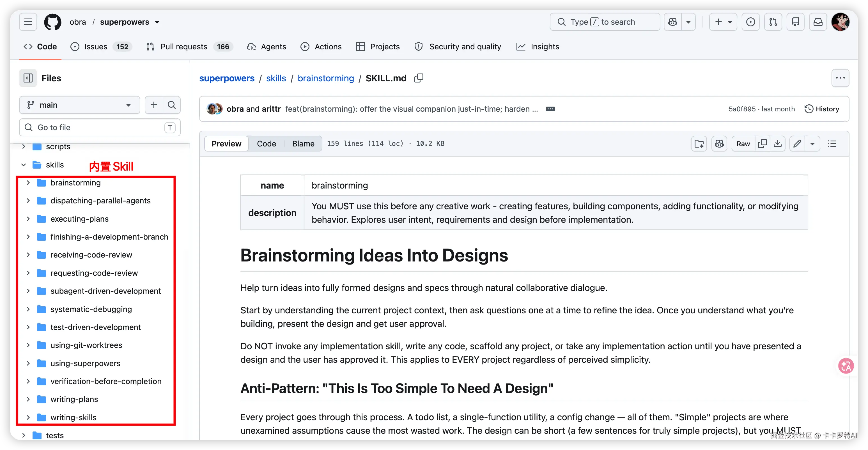This screenshot has height=450, width=868.
Task: Open the arittr author link
Action: pyautogui.click(x=271, y=109)
